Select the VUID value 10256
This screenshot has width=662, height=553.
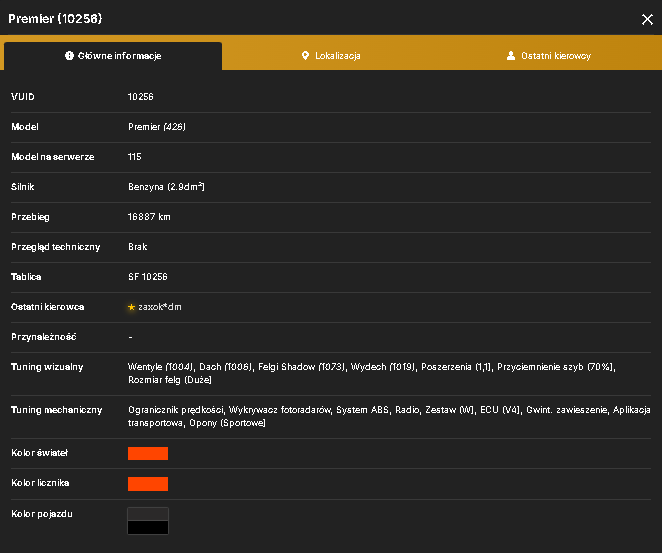(141, 97)
